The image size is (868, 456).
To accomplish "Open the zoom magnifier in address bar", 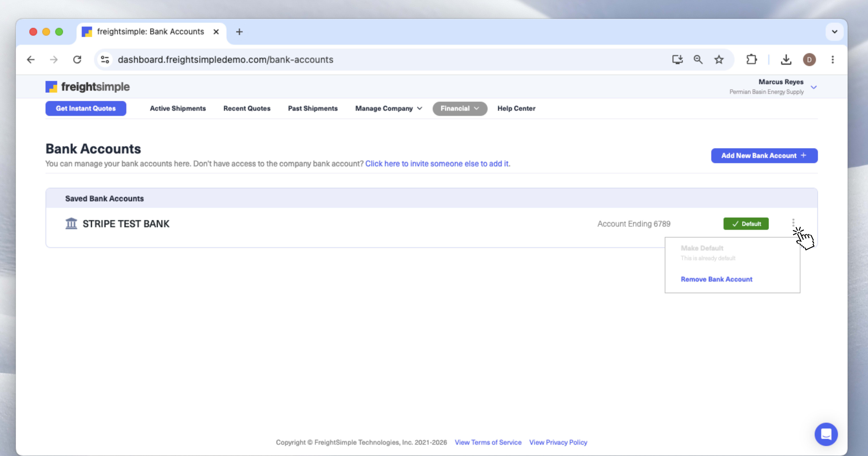I will [698, 60].
